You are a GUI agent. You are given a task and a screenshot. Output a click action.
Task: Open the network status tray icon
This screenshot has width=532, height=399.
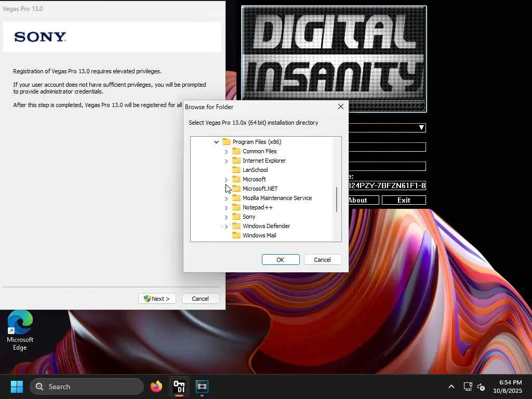(x=468, y=387)
